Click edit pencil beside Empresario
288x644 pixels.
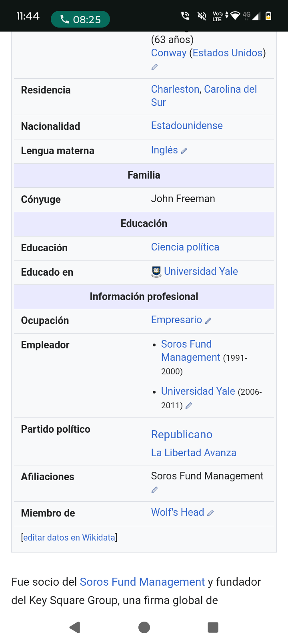pos(208,321)
